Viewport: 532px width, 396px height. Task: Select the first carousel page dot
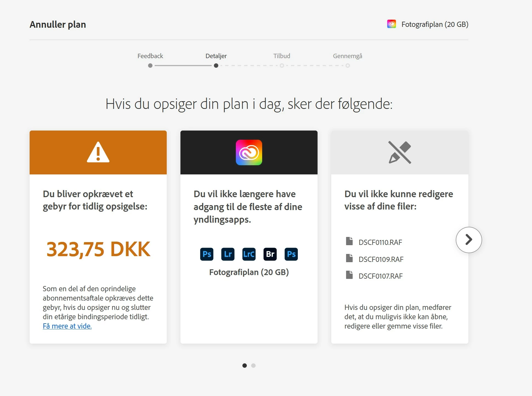click(245, 366)
